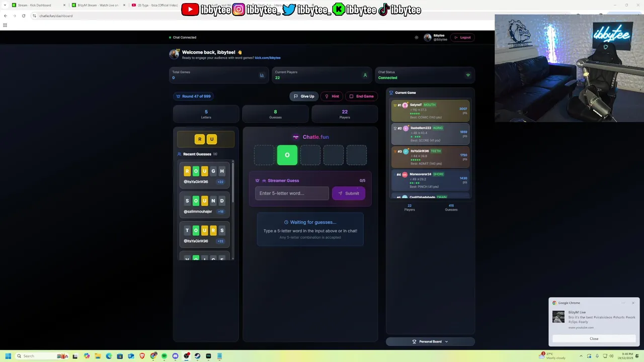Click the TOURS recent guess card
644x362 pixels.
pos(204,235)
